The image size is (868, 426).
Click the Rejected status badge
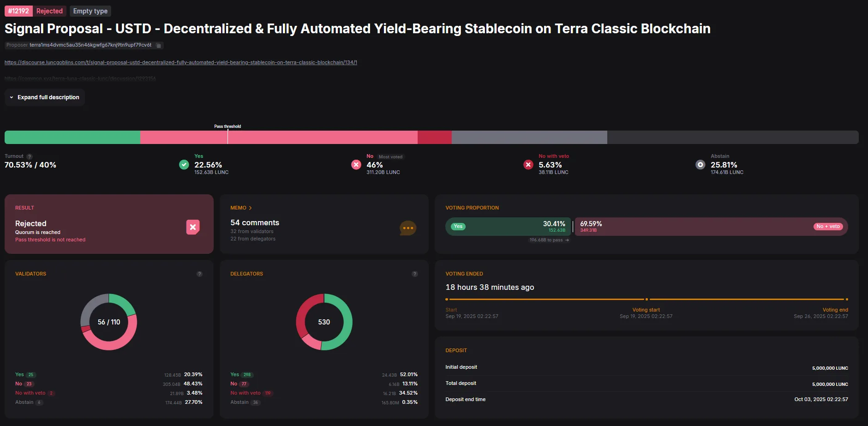(x=49, y=11)
